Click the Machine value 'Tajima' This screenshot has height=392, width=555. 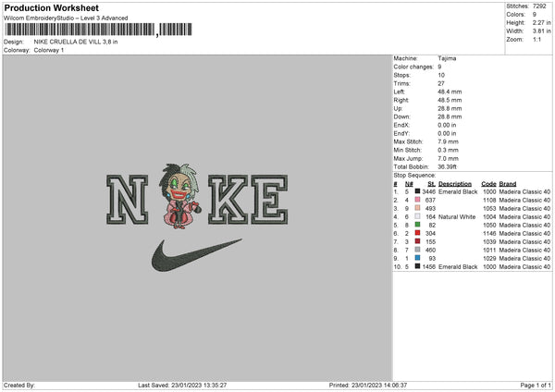pyautogui.click(x=447, y=58)
